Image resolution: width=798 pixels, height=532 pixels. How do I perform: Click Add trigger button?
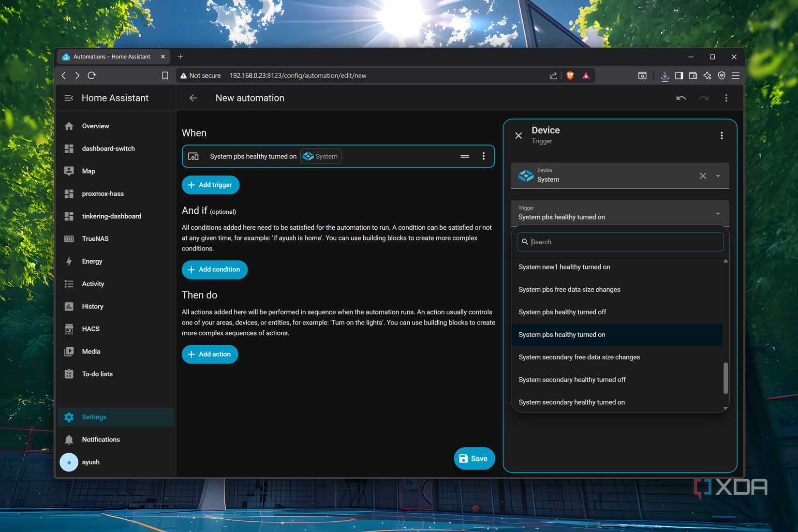[210, 185]
